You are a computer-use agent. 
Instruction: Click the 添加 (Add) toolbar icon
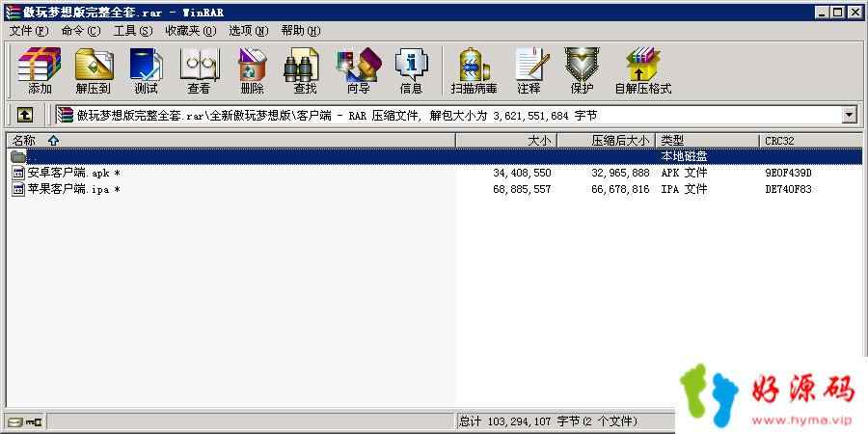tap(40, 70)
